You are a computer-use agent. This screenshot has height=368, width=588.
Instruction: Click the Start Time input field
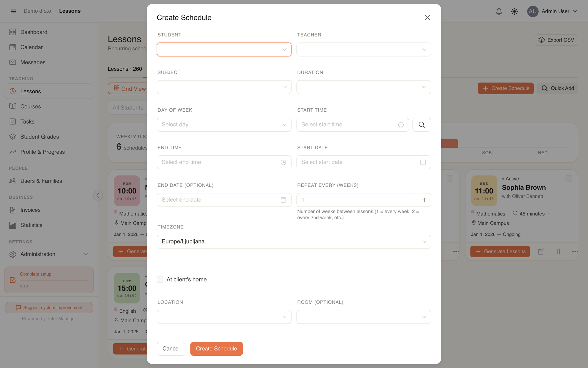point(353,125)
